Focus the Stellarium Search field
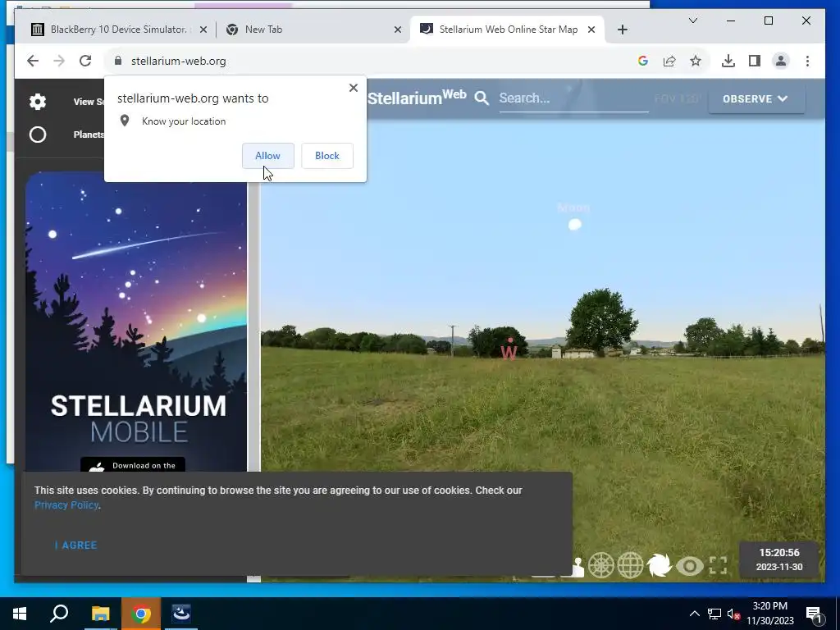This screenshot has width=840, height=630. (x=573, y=98)
